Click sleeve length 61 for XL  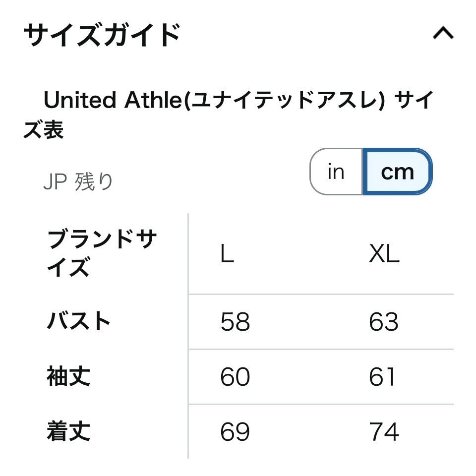tap(382, 377)
